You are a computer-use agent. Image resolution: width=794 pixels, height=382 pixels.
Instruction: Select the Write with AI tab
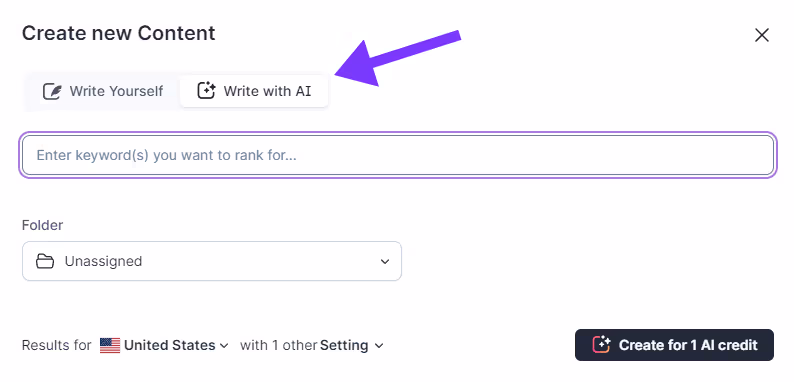[254, 91]
